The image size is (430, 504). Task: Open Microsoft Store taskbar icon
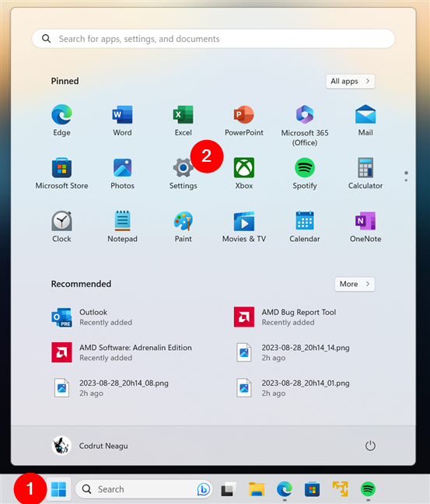point(312,489)
